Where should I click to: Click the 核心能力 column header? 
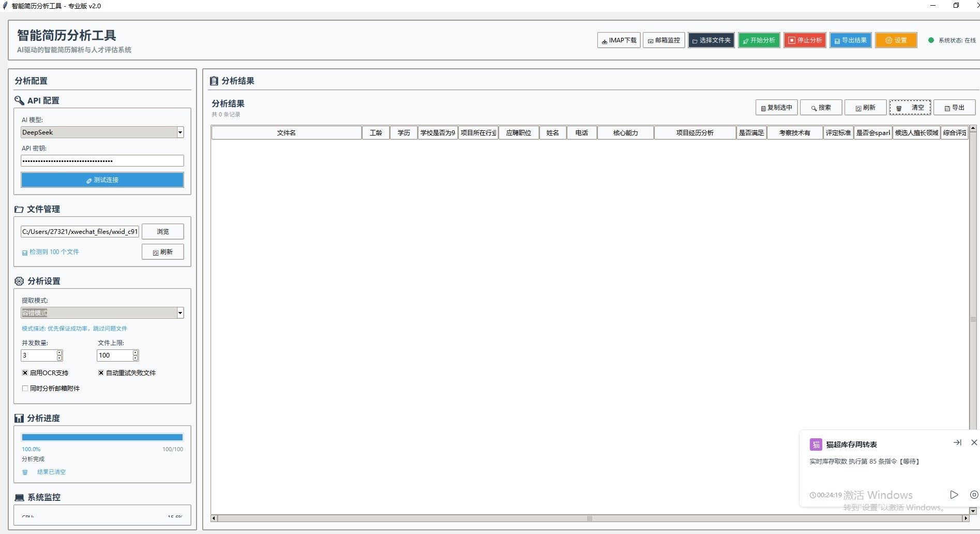(626, 133)
